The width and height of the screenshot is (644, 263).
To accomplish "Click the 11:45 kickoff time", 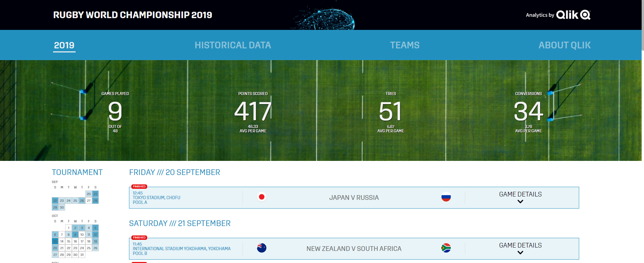I will [137, 244].
